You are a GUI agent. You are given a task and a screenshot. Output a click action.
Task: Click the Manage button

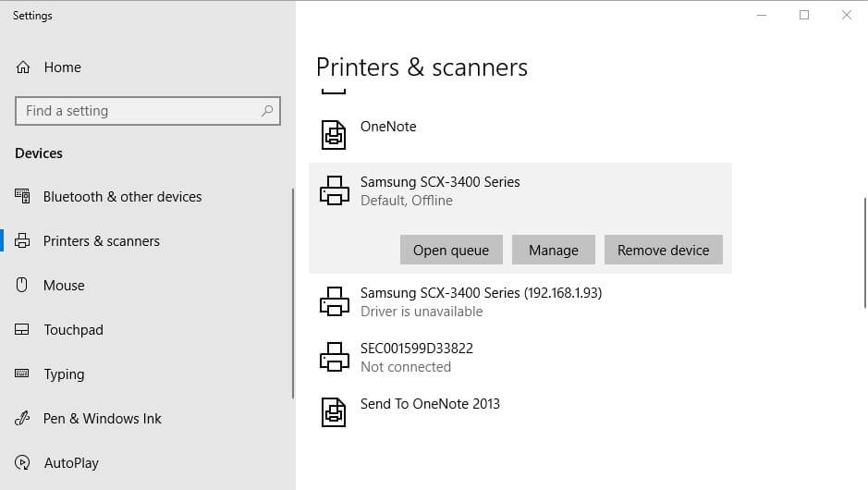554,250
